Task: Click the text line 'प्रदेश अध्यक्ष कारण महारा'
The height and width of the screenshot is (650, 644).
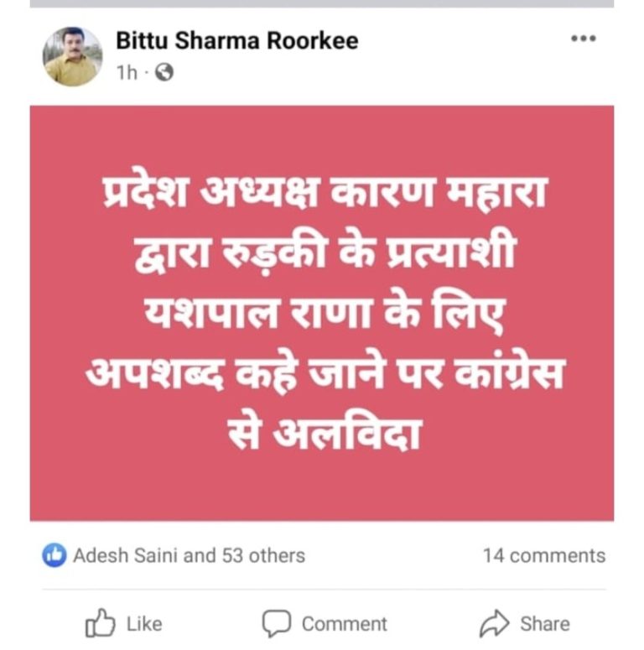Action: 325,193
